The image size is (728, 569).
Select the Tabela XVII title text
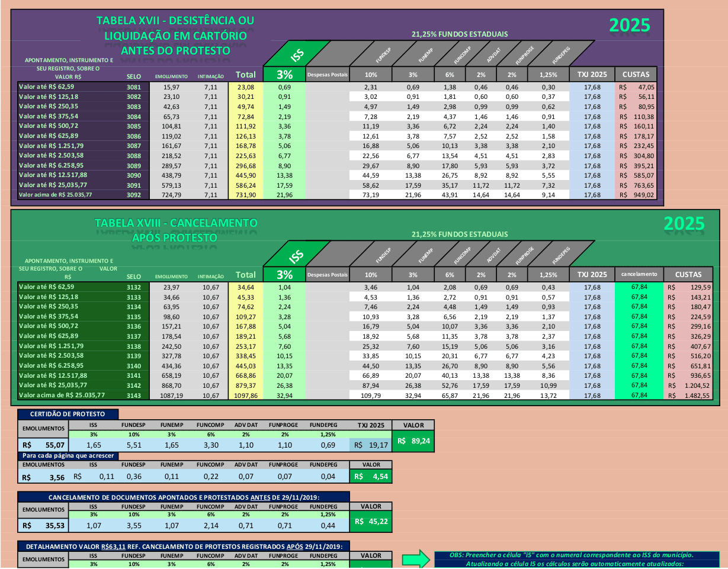[x=175, y=36]
